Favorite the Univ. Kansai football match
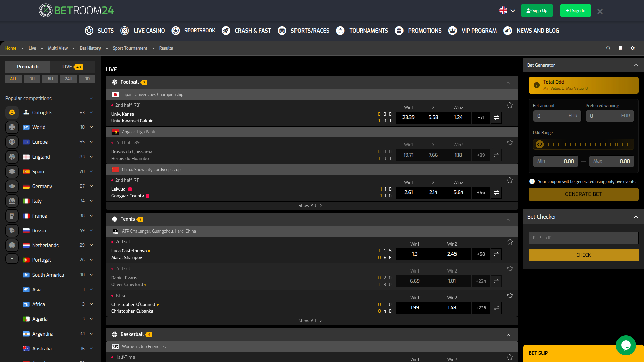This screenshot has width=644, height=362. (x=510, y=105)
